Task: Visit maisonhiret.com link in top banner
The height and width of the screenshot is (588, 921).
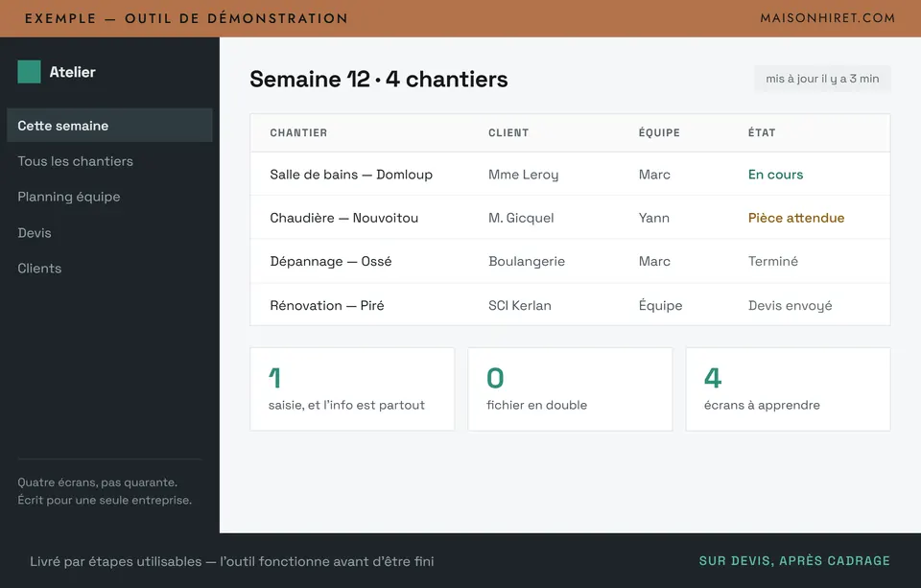Action: point(827,17)
